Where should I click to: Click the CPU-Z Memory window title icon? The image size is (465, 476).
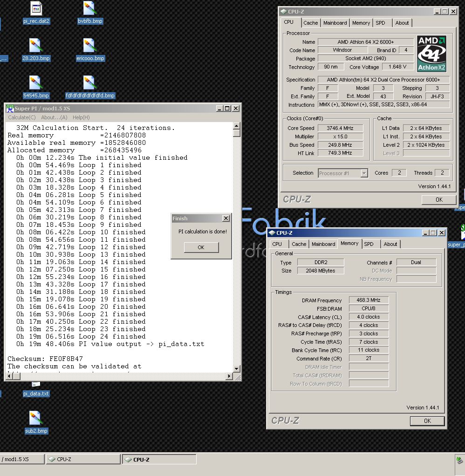point(272,233)
